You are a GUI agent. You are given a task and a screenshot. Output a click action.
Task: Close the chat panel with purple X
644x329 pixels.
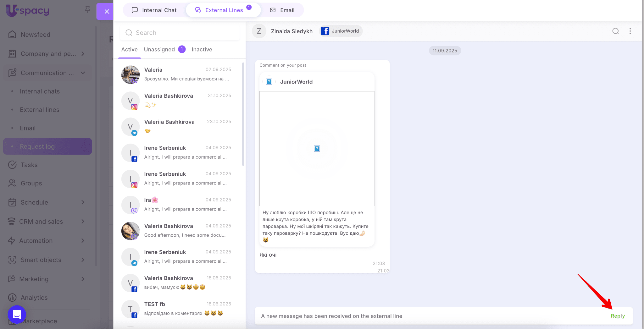pos(107,12)
